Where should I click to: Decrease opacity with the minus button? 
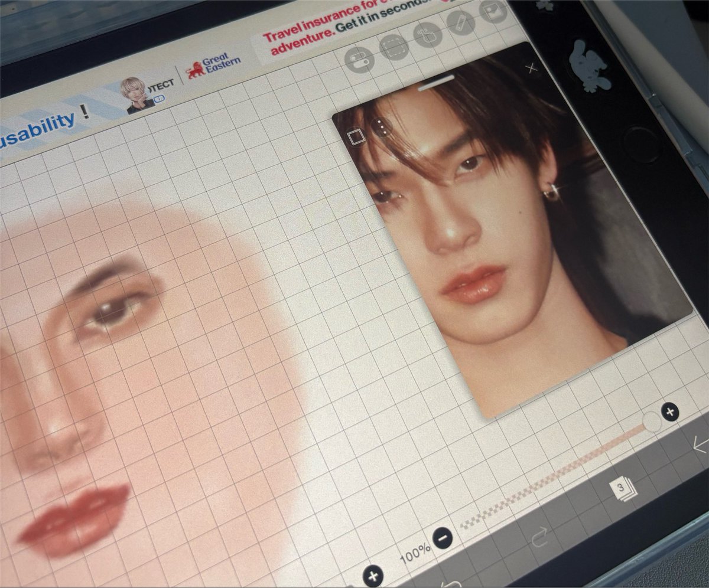(x=441, y=538)
